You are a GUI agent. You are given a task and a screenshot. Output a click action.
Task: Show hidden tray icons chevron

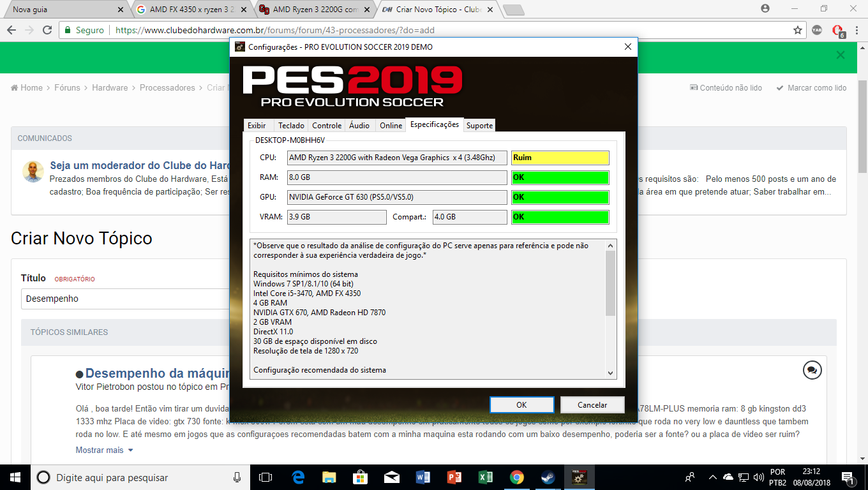[x=712, y=477]
